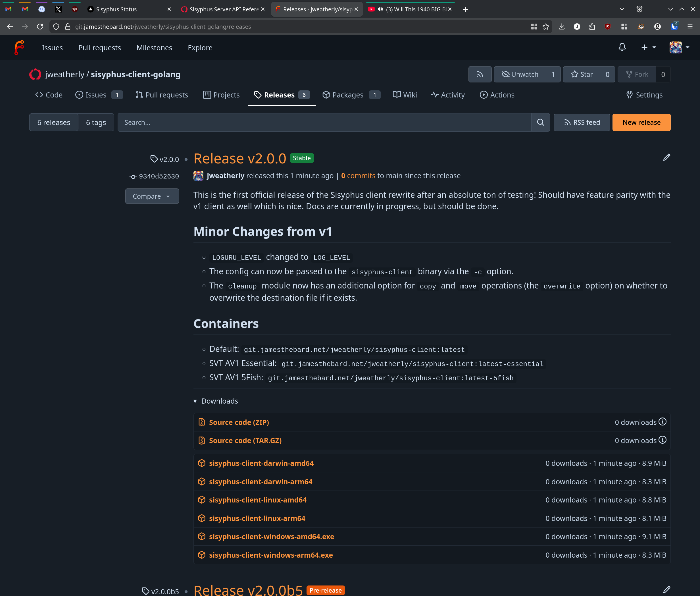This screenshot has height=596, width=700.
Task: Download sisyphus-client-linux-amd64 binary
Action: click(258, 500)
